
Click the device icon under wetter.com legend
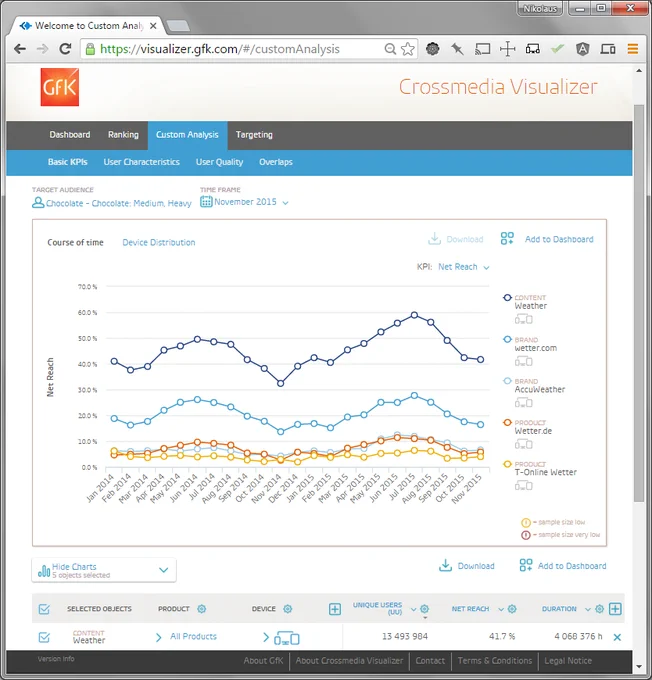524,361
